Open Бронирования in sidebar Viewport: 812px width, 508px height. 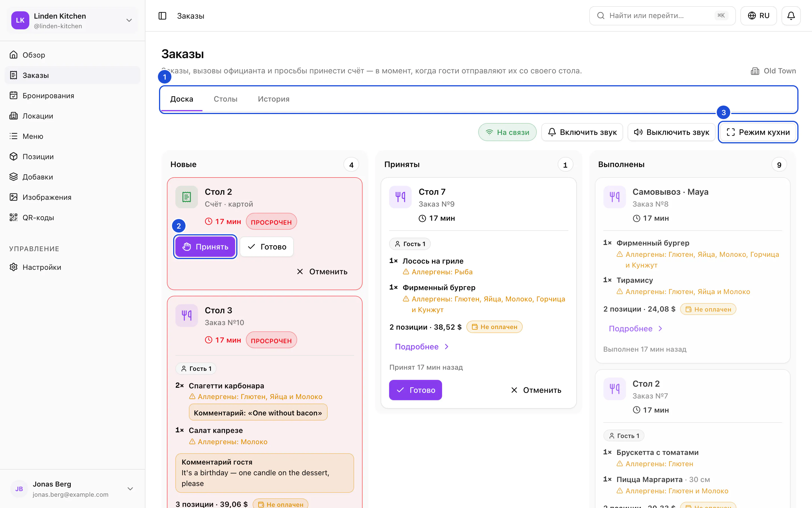(x=72, y=95)
